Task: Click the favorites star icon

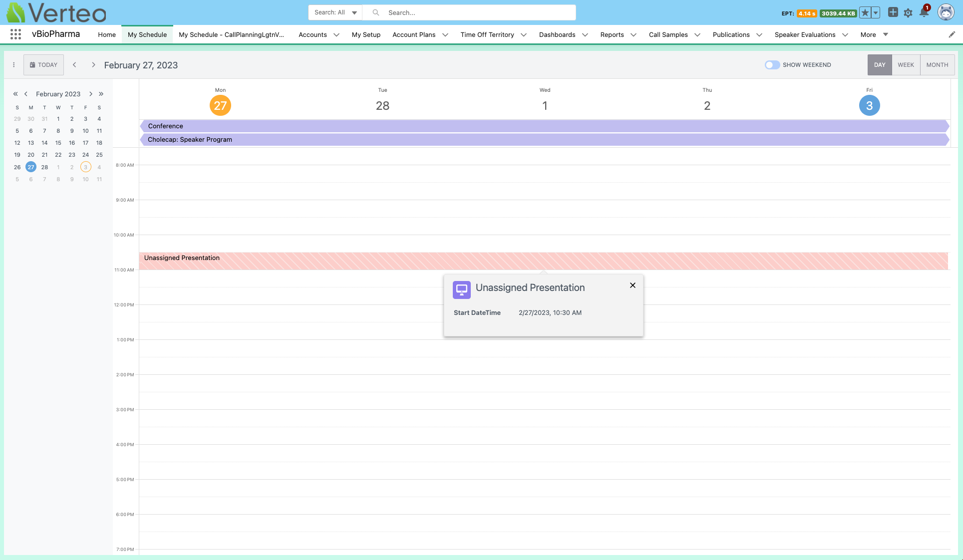Action: pyautogui.click(x=865, y=13)
